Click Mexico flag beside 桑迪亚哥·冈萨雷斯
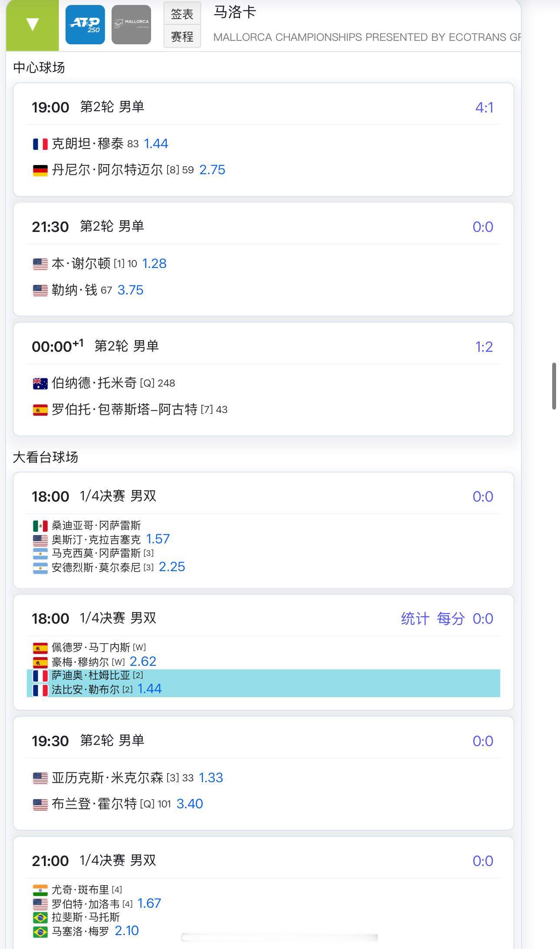The image size is (560, 949). click(40, 526)
